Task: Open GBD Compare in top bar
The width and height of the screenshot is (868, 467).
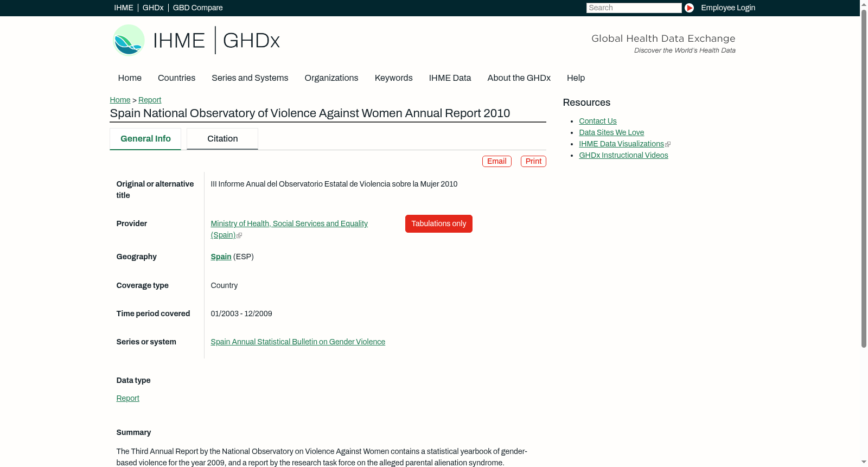Action: [x=198, y=8]
